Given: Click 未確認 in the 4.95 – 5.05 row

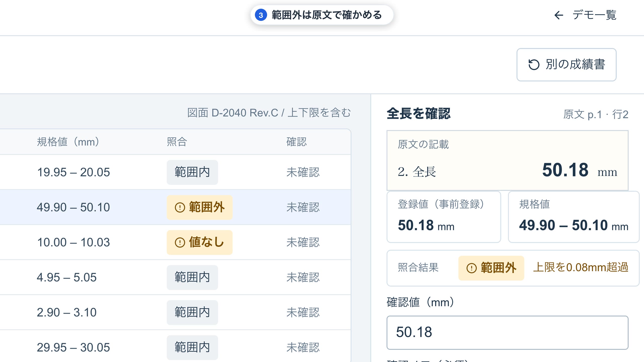Looking at the screenshot, I should coord(303,278).
